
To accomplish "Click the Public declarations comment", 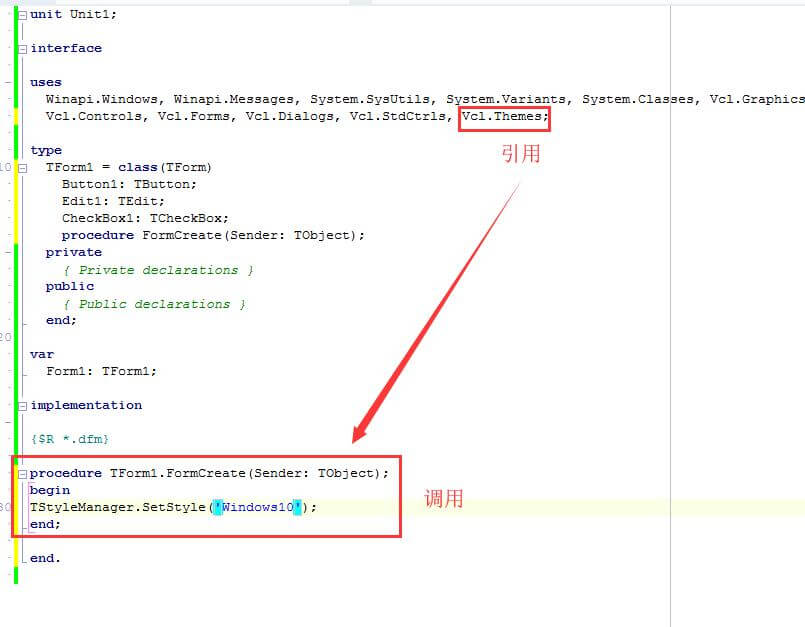I will tap(154, 304).
